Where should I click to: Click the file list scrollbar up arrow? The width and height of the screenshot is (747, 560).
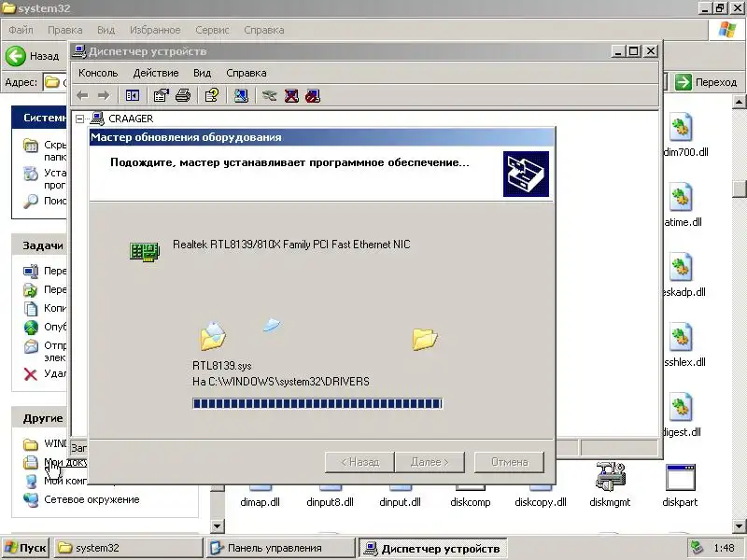pos(739,102)
